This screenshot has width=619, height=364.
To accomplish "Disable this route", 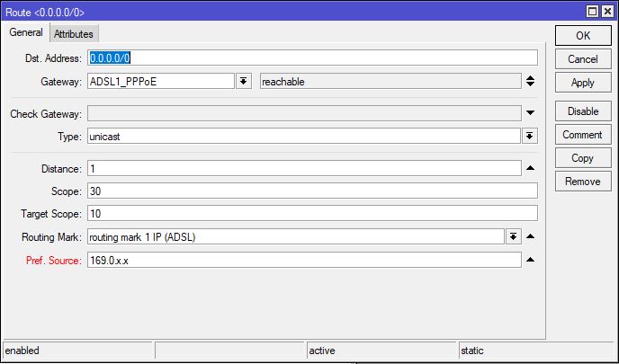I will click(583, 111).
